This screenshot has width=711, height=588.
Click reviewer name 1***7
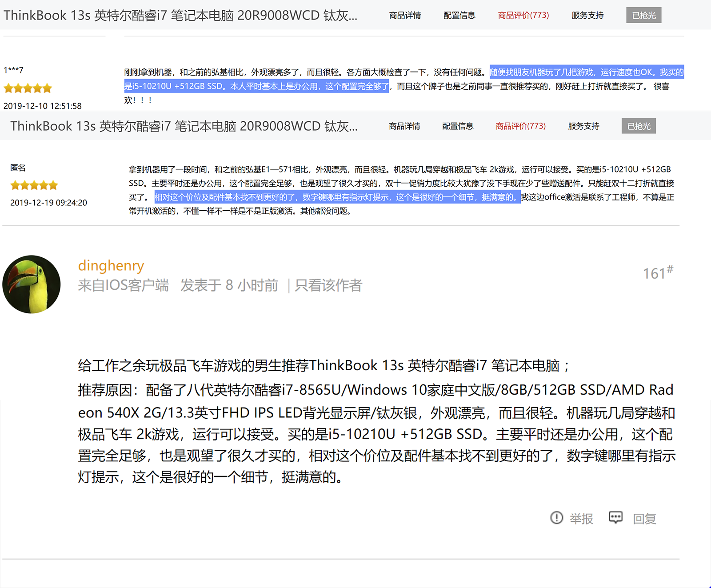pyautogui.click(x=13, y=70)
